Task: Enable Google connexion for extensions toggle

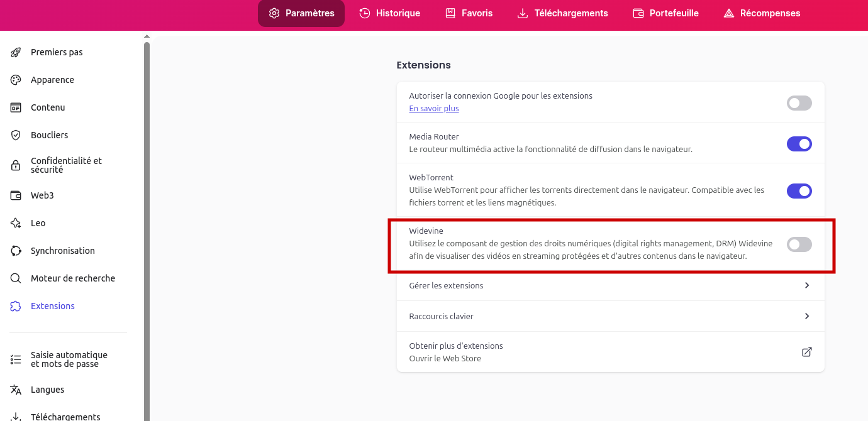Action: point(799,103)
